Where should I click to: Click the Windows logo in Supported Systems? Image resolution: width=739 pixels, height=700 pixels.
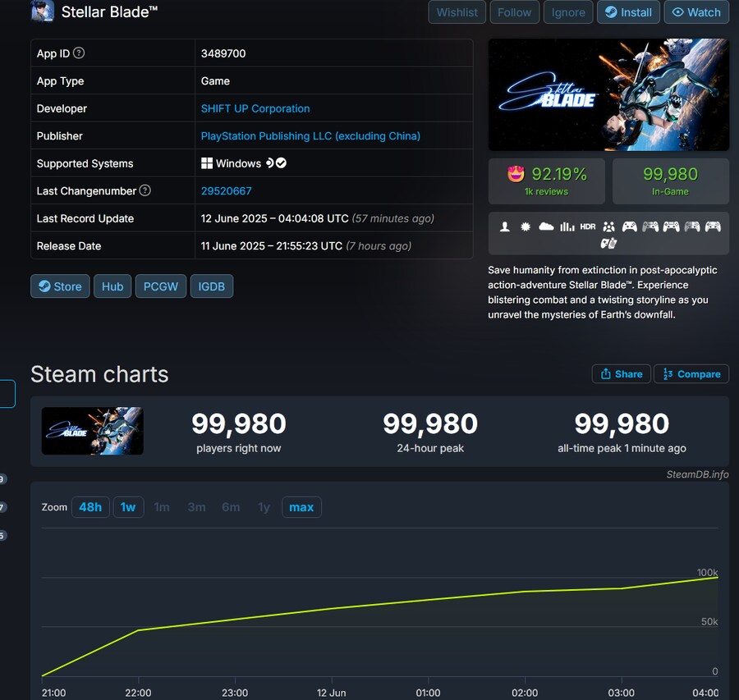pos(207,163)
